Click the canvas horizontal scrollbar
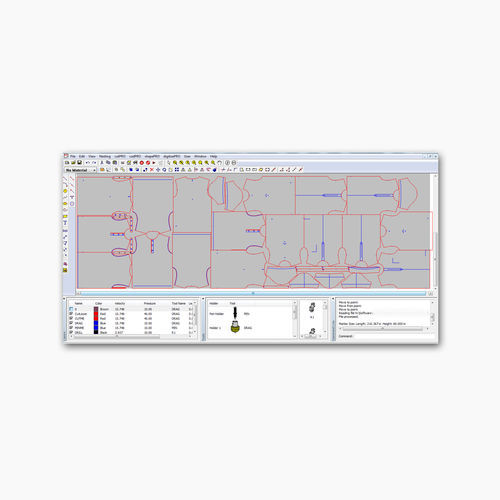 [x=253, y=293]
